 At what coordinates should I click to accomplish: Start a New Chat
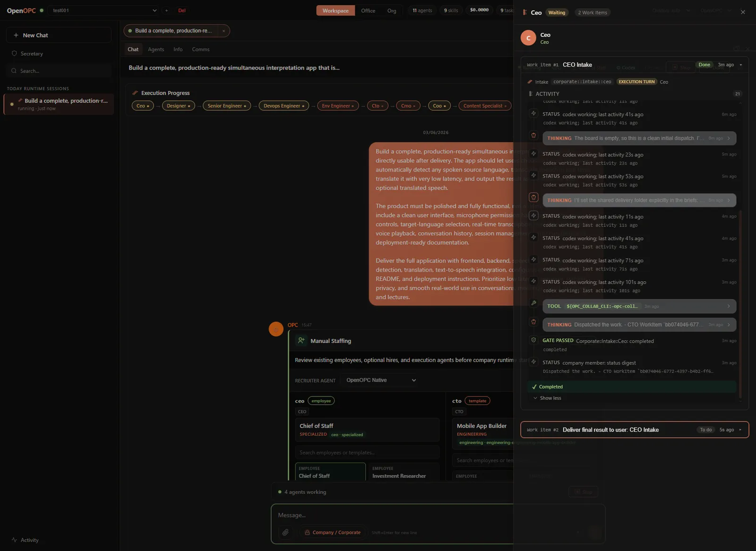pyautogui.click(x=59, y=35)
